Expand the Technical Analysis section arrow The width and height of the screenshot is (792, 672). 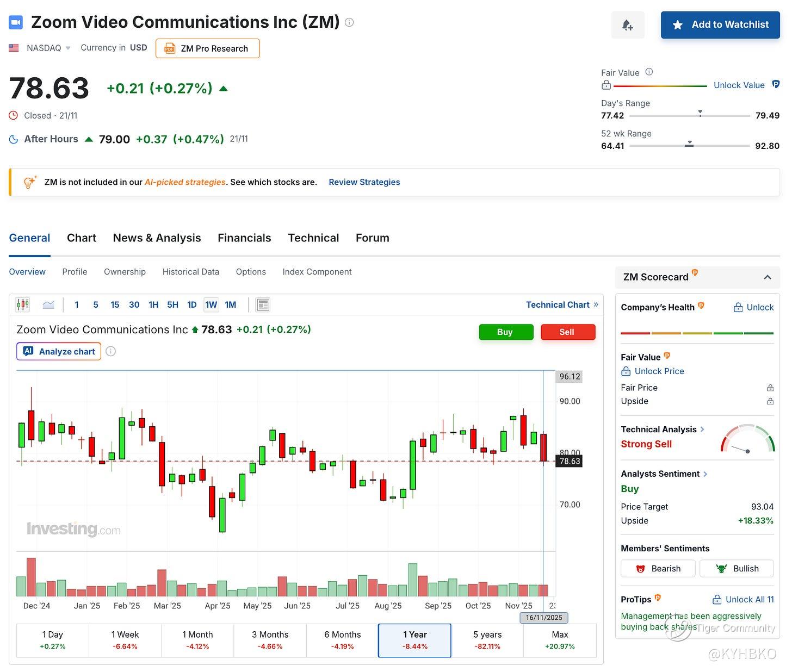(702, 430)
